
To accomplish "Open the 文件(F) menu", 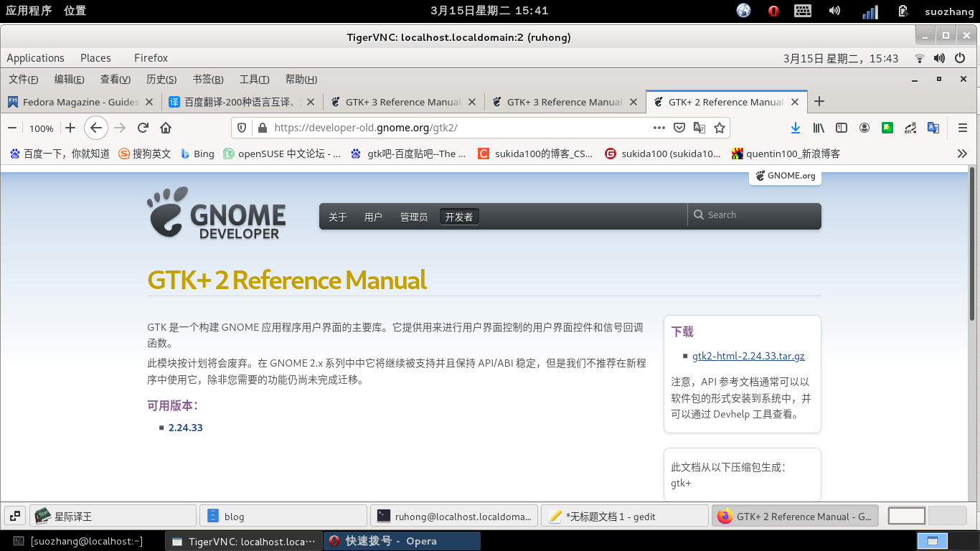I will pos(23,79).
